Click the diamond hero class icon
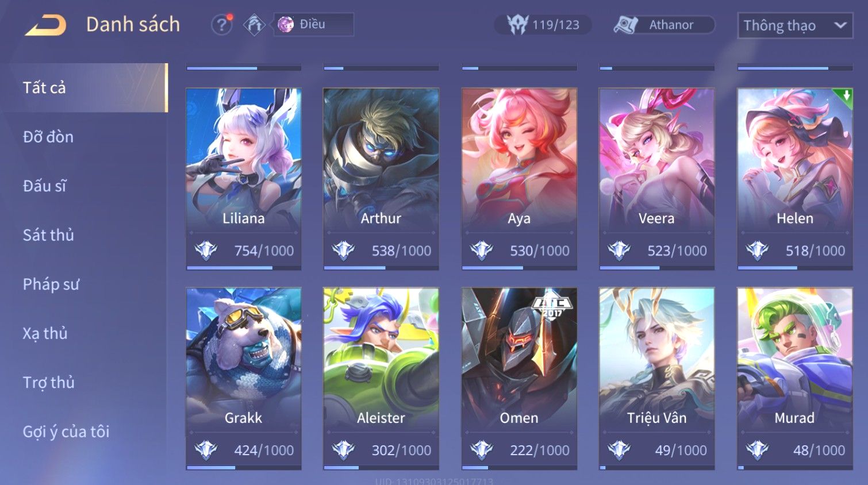Viewport: 868px width, 485px height. (x=254, y=25)
